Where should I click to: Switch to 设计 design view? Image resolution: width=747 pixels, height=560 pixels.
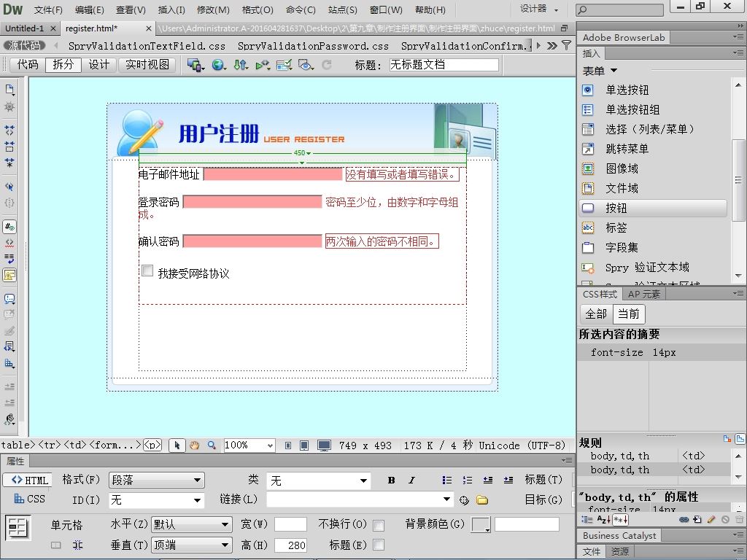pos(99,64)
